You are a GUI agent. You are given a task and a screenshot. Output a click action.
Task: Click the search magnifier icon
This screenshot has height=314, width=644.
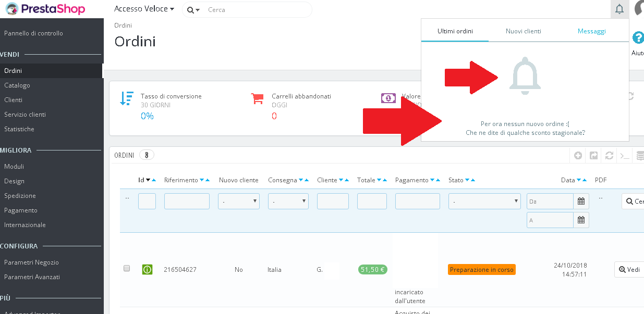point(190,10)
